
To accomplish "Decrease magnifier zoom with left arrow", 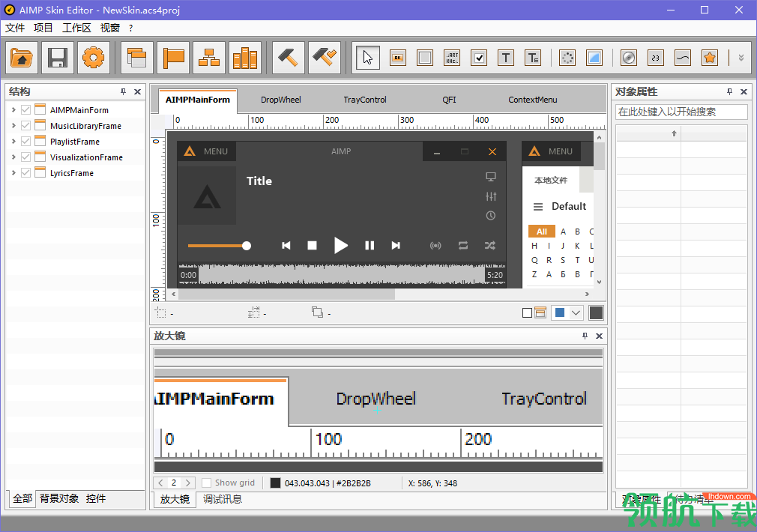I will pyautogui.click(x=160, y=483).
